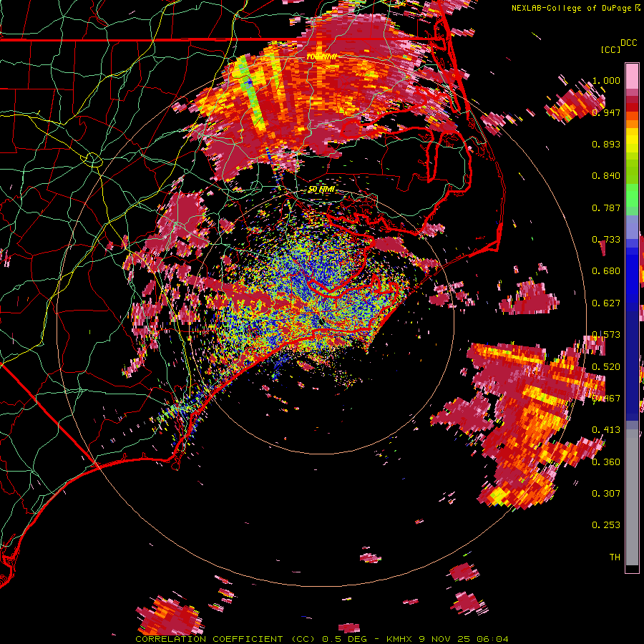This screenshot has width=644, height=644.
Task: Select the 0.840 legend value
Action: pos(606,176)
